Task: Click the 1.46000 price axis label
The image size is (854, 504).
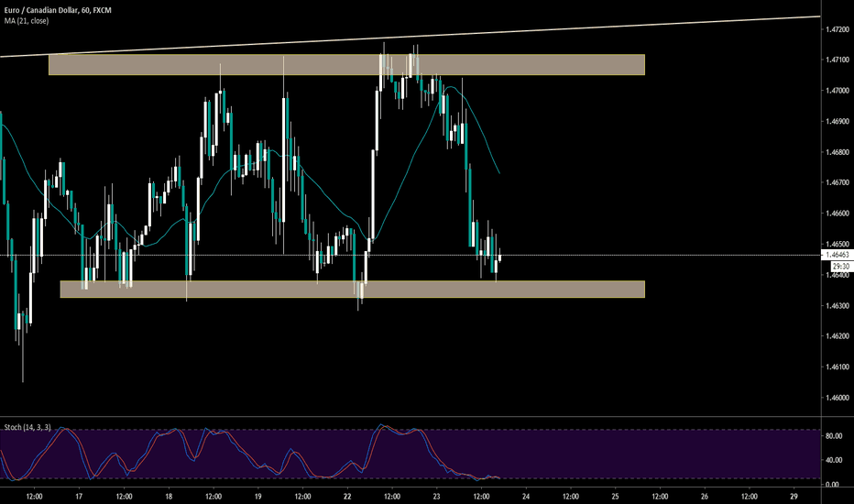Action: (x=838, y=398)
